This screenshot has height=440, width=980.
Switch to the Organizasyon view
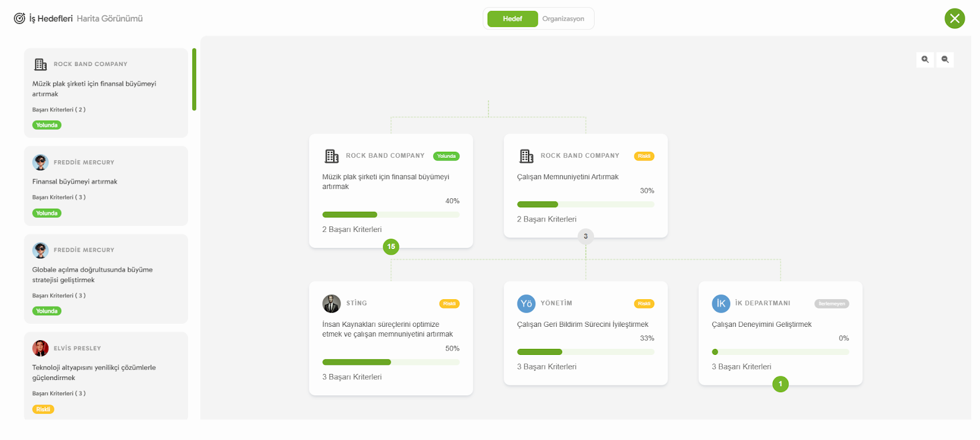tap(563, 19)
